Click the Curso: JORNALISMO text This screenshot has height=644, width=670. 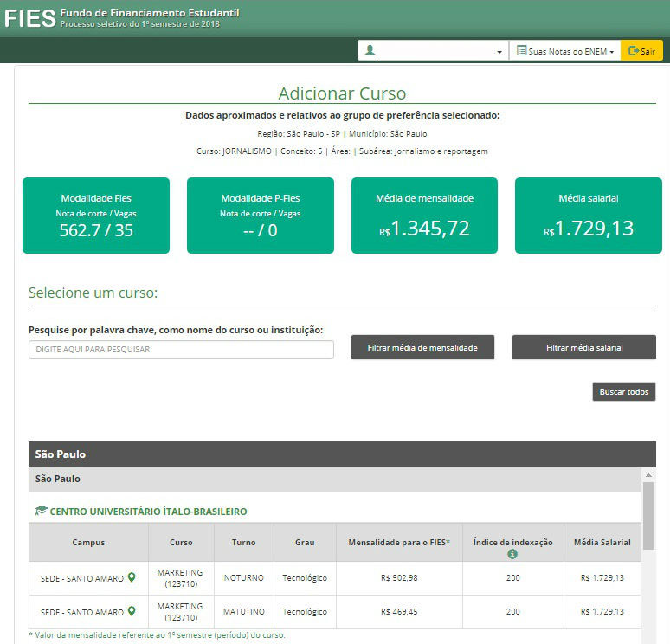(x=234, y=151)
